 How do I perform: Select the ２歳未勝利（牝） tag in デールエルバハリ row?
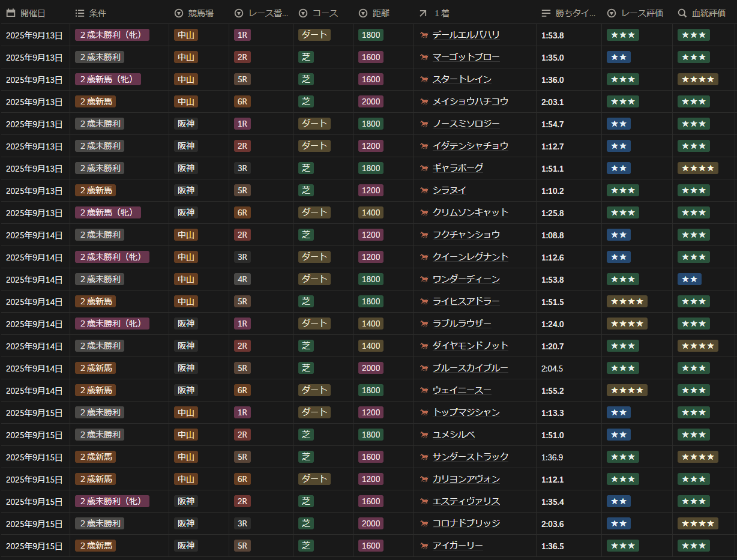[x=112, y=35]
